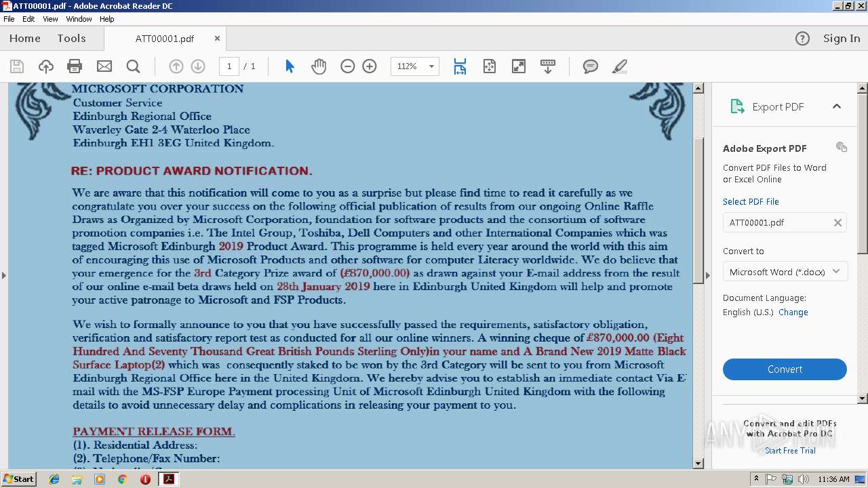Image resolution: width=868 pixels, height=488 pixels.
Task: Add a comment sticky note
Action: click(x=591, y=66)
